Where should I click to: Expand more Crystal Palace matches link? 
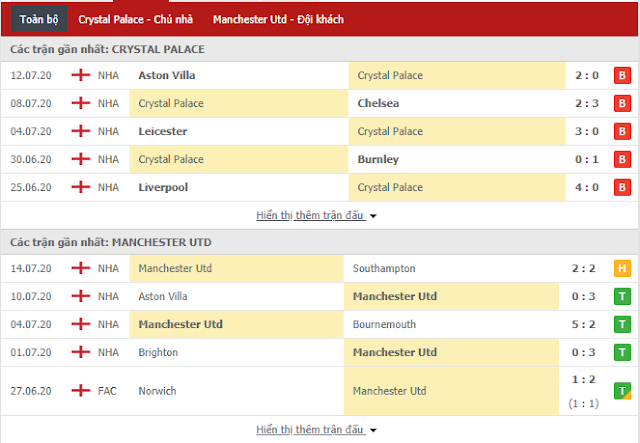[x=310, y=215]
